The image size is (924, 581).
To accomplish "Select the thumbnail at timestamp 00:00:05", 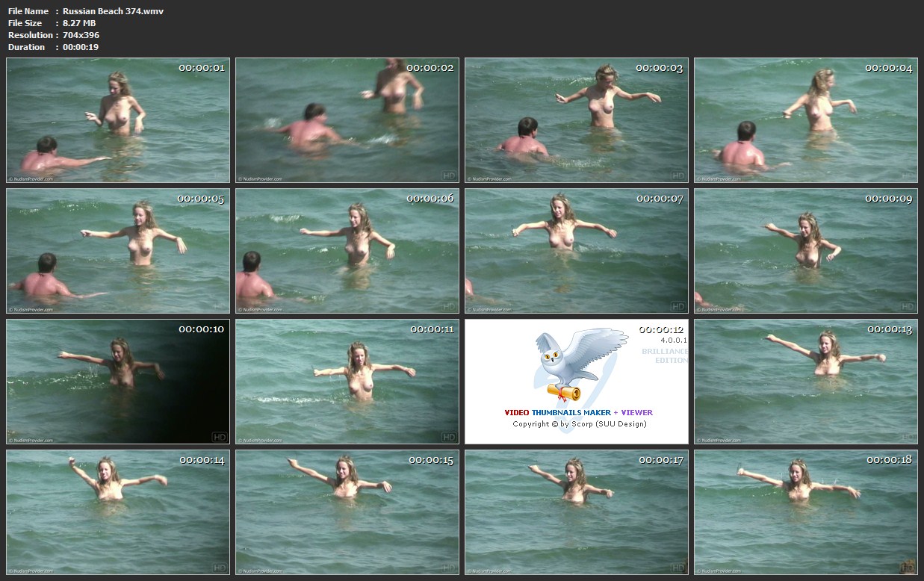I will pyautogui.click(x=118, y=251).
